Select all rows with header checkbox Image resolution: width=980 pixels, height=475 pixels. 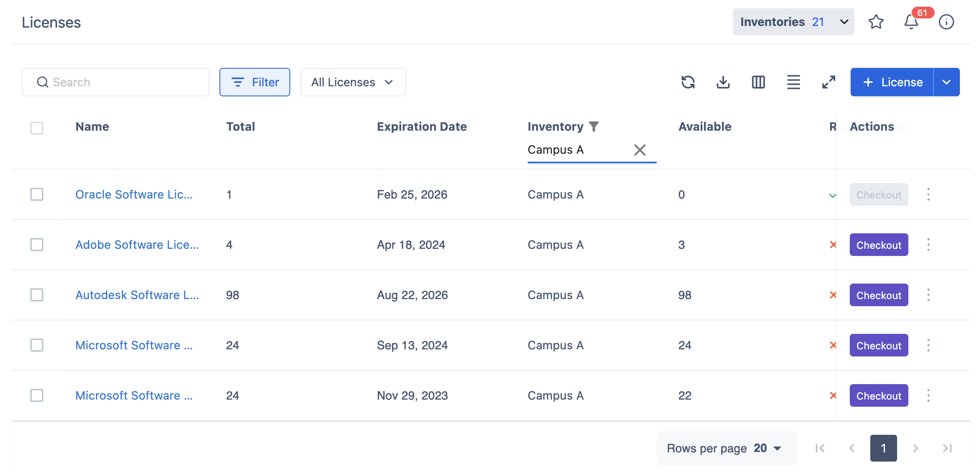[x=37, y=128]
